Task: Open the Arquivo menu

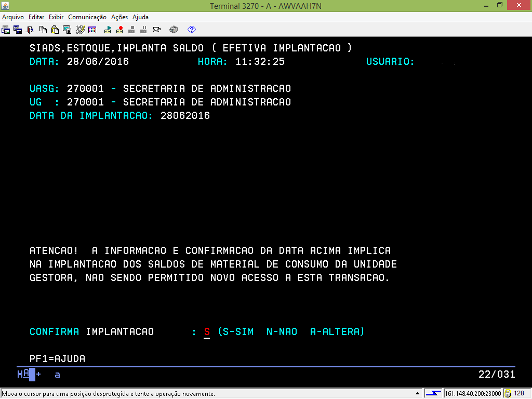Action: coord(13,17)
